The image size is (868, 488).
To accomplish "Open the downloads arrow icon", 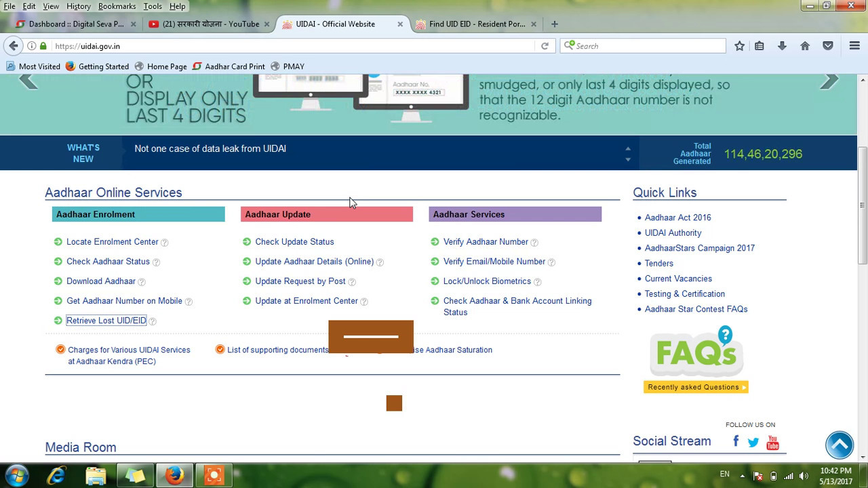I will click(782, 45).
